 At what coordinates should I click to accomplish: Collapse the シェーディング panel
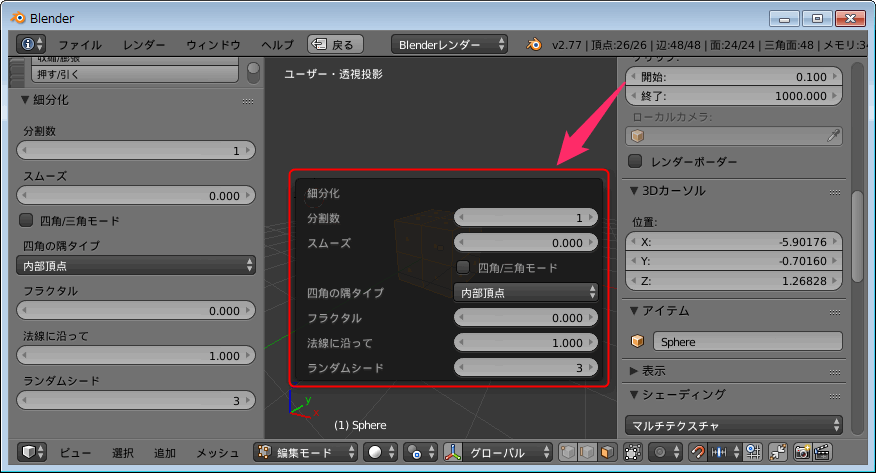pos(634,394)
